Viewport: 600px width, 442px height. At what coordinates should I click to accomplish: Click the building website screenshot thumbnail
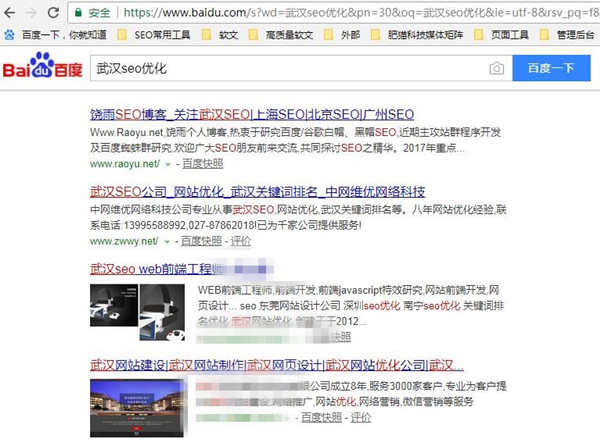click(137, 408)
